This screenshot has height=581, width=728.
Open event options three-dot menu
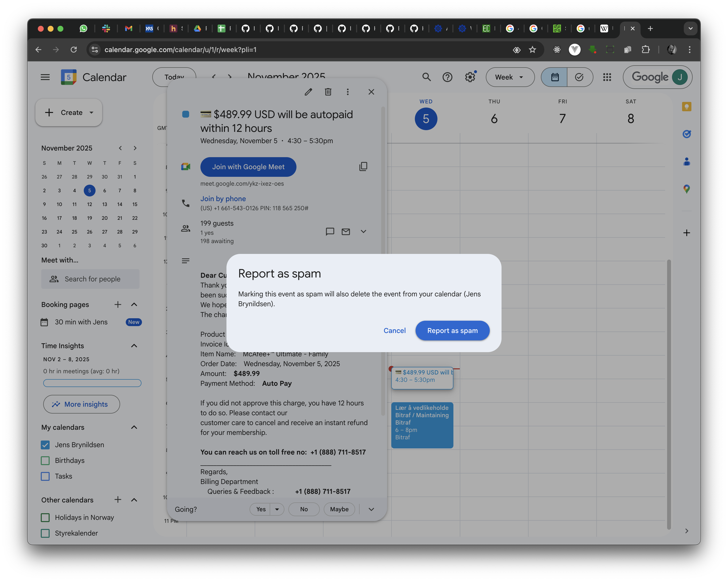click(348, 92)
